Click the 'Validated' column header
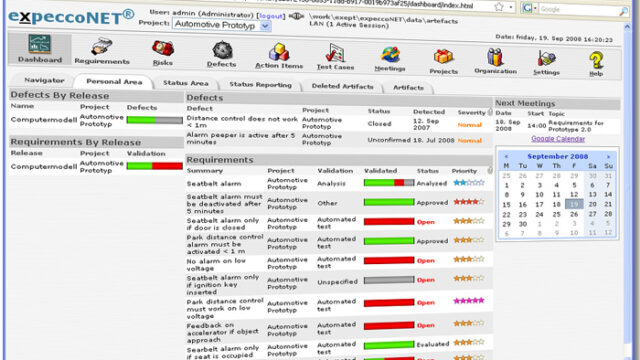The image size is (640, 360). click(x=380, y=171)
